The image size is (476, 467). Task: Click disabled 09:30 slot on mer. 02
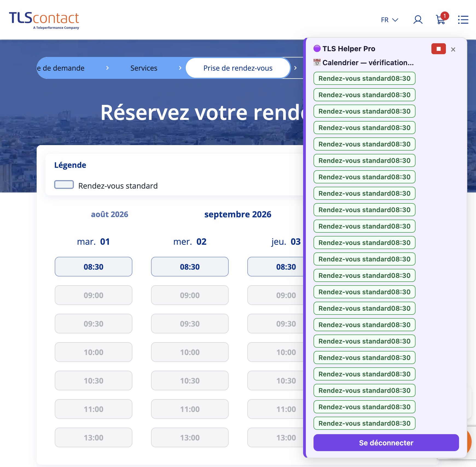(x=190, y=324)
